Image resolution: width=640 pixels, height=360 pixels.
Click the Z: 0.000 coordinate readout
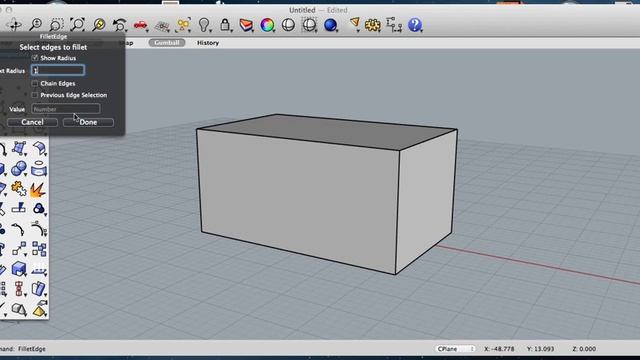(584, 349)
